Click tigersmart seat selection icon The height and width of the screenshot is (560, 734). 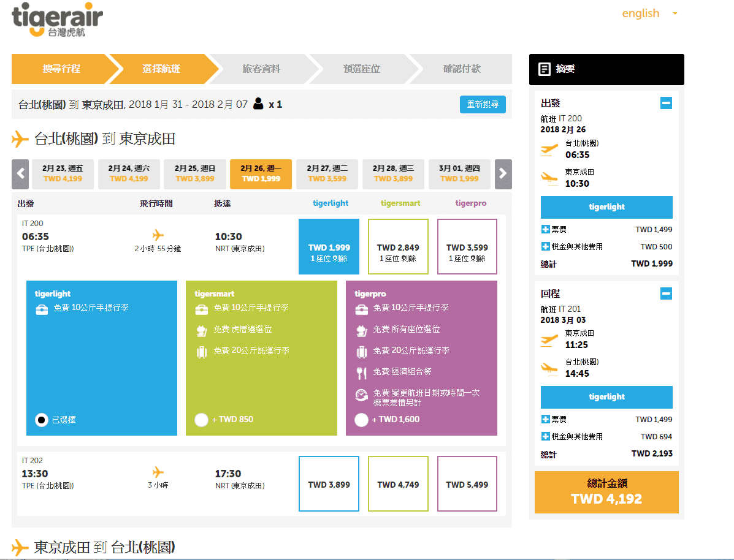[x=202, y=331]
